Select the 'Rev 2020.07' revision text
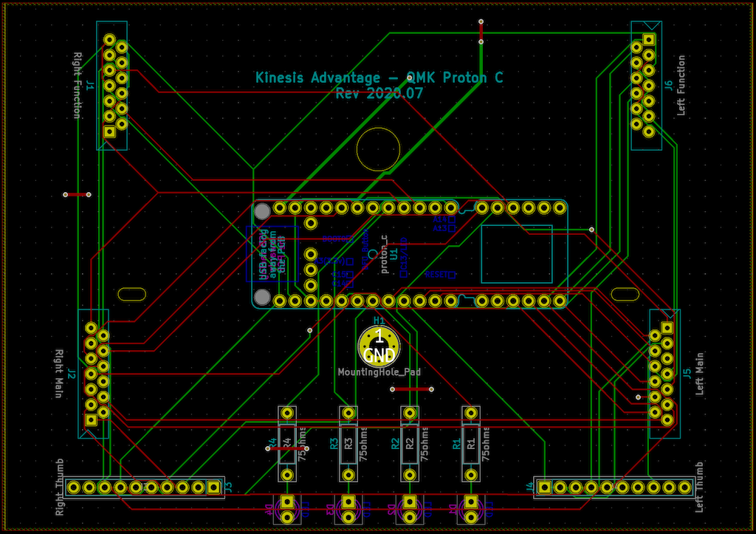The height and width of the screenshot is (534, 756). pyautogui.click(x=379, y=93)
